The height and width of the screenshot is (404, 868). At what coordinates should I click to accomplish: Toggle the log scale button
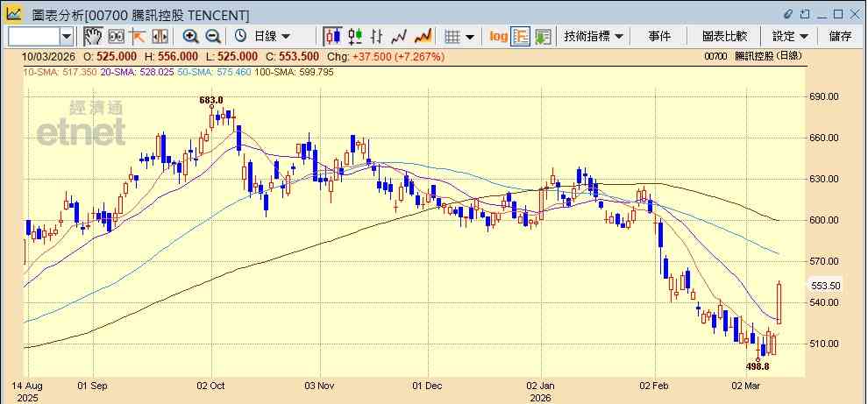(499, 37)
